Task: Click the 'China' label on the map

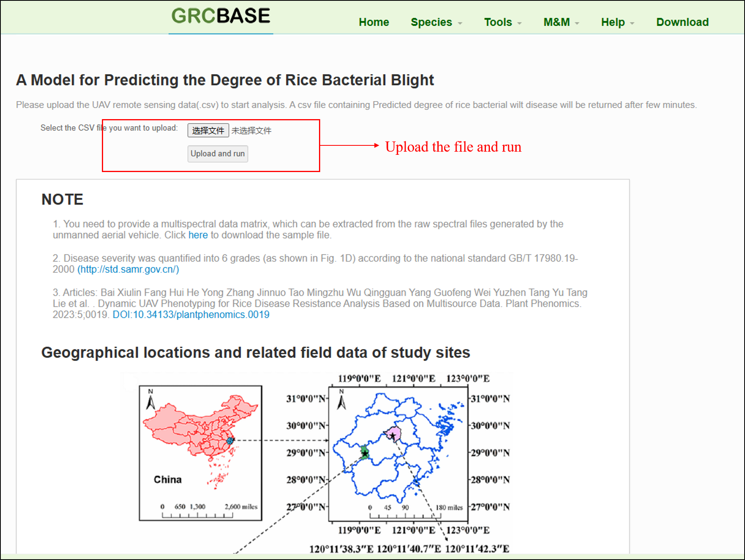Action: pyautogui.click(x=167, y=480)
